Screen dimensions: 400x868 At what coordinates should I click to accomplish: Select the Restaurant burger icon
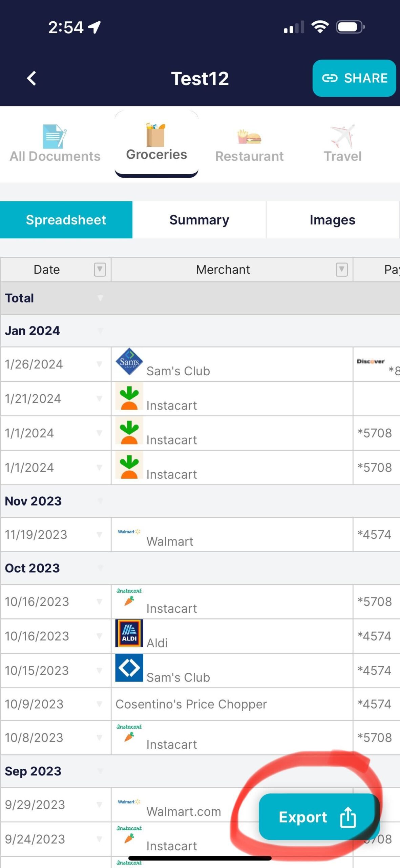[249, 137]
